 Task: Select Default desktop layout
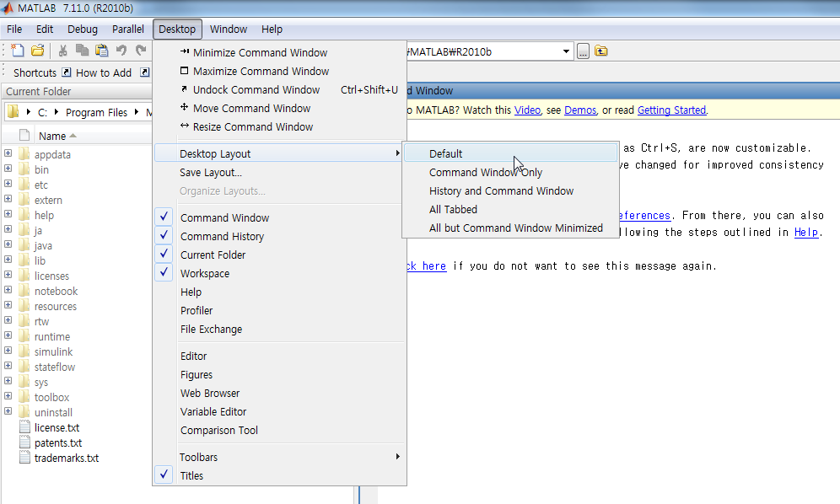[510, 153]
